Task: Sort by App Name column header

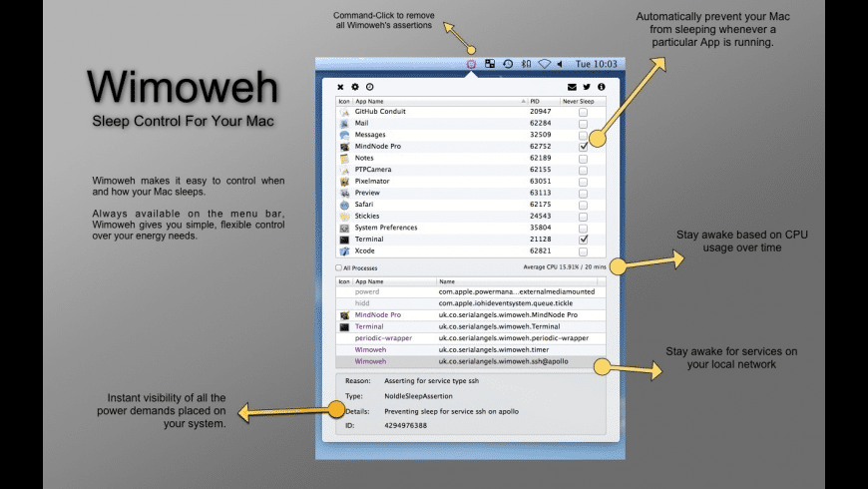Action: [x=440, y=102]
